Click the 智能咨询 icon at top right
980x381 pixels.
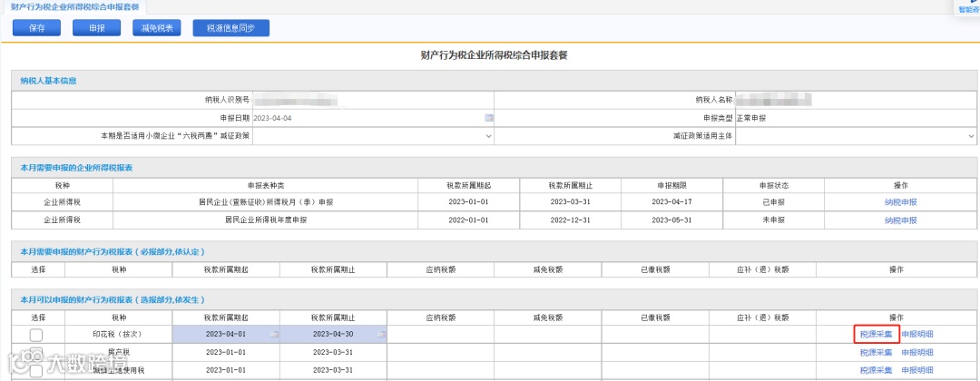click(x=969, y=6)
